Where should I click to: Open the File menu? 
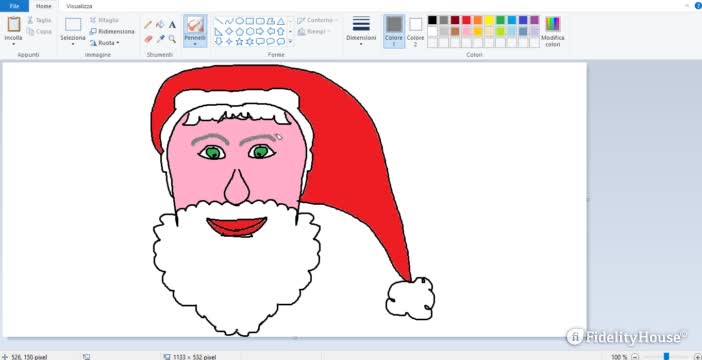click(14, 6)
